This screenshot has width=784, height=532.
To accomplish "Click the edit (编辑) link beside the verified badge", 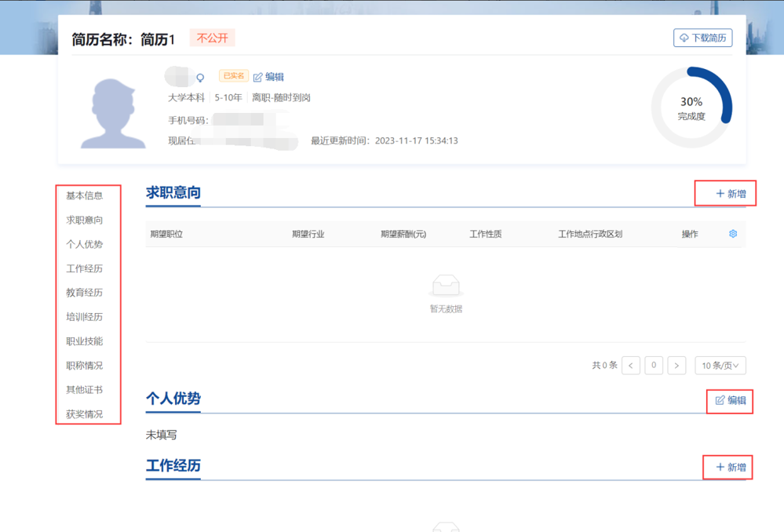I will tap(268, 77).
